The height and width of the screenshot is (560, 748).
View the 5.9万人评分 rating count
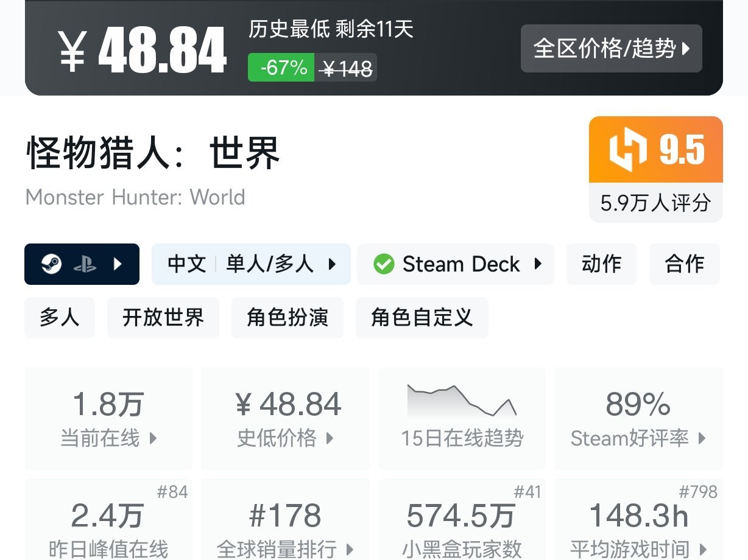tap(656, 203)
